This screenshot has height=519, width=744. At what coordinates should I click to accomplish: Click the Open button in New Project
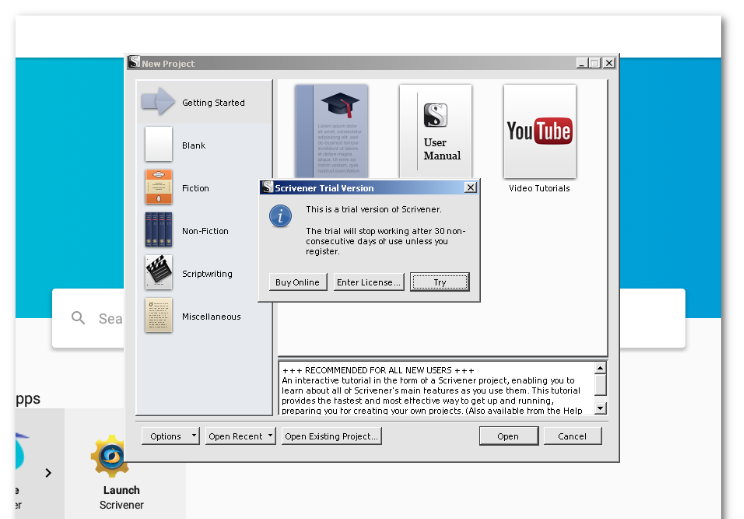tap(508, 436)
